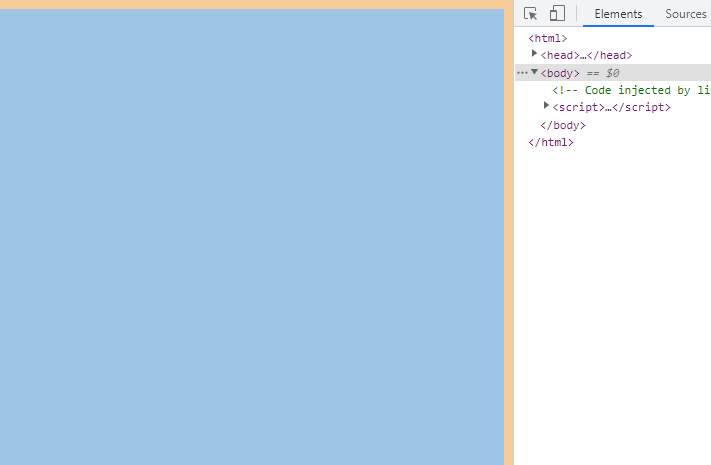Open the Sources tab
Screen dimensions: 711x465
click(x=685, y=14)
